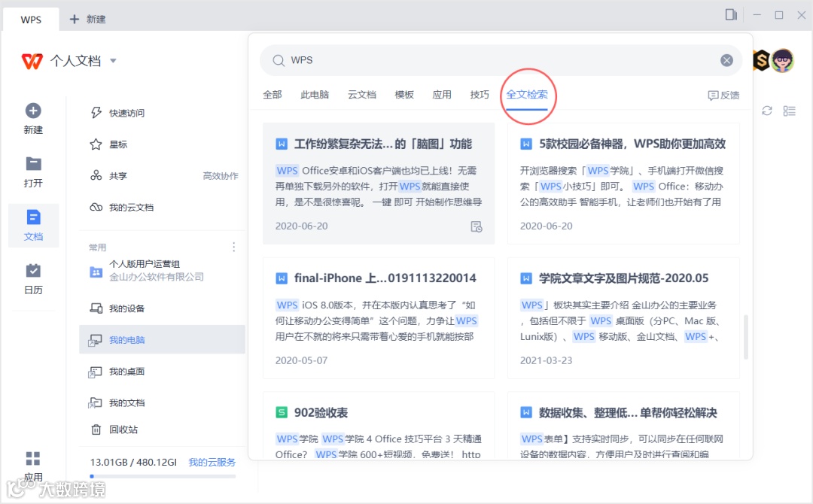Viewport: 813px width, 504px height.
Task: Select the 文档 sidebar icon
Action: coord(33,217)
